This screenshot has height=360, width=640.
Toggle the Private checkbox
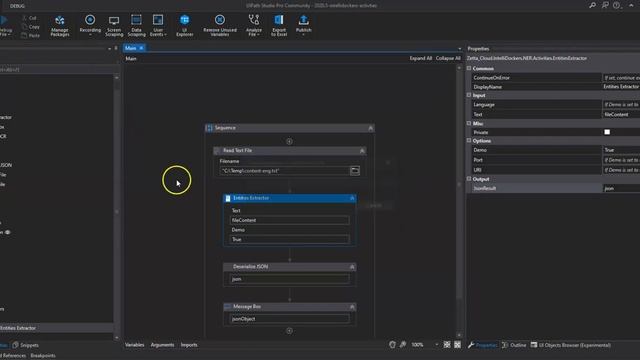coord(607,132)
